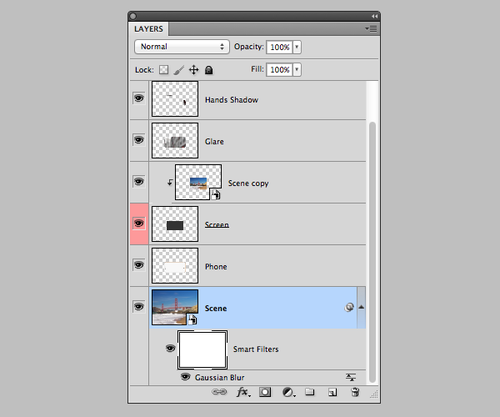
Task: Toggle the Screen layer eye icon
Action: [139, 223]
